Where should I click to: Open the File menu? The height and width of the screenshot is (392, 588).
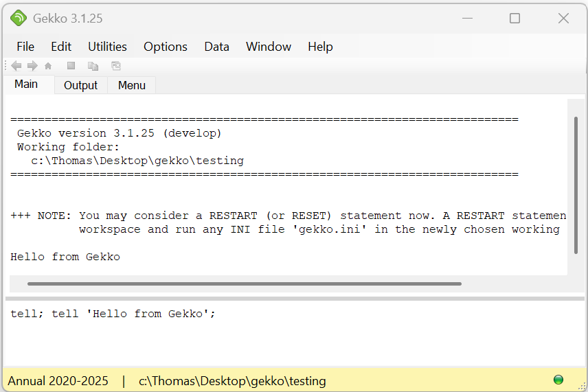click(25, 47)
